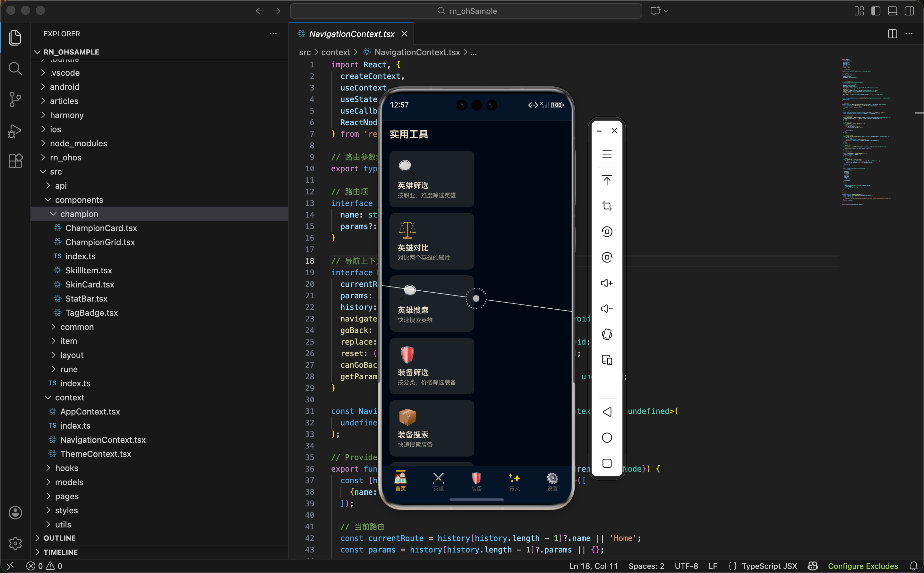This screenshot has height=573, width=924.
Task: Click the code minimap overview
Action: coord(868,133)
